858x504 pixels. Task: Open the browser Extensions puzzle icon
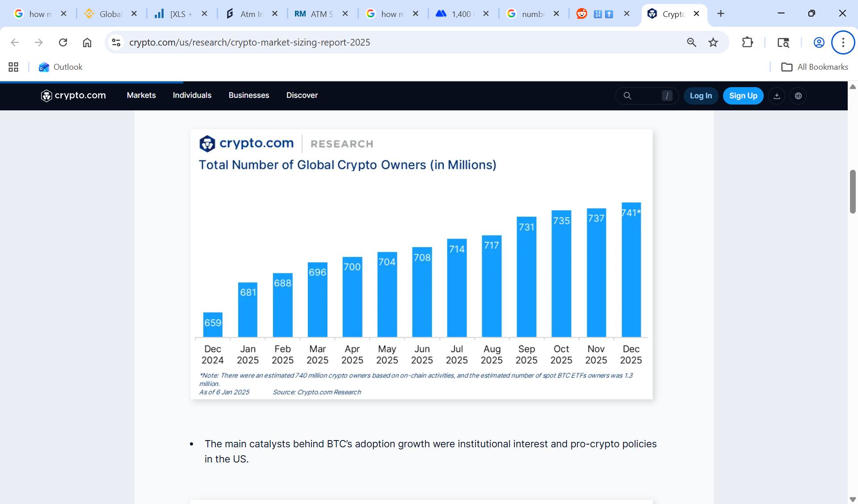[x=747, y=42]
